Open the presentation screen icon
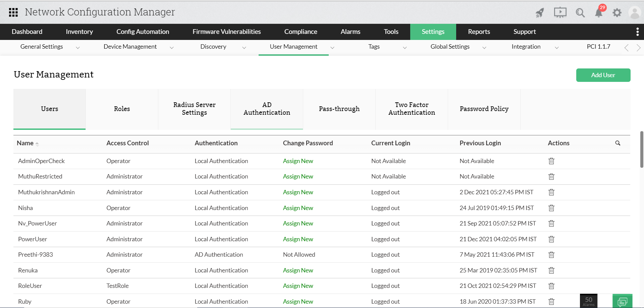 tap(560, 13)
